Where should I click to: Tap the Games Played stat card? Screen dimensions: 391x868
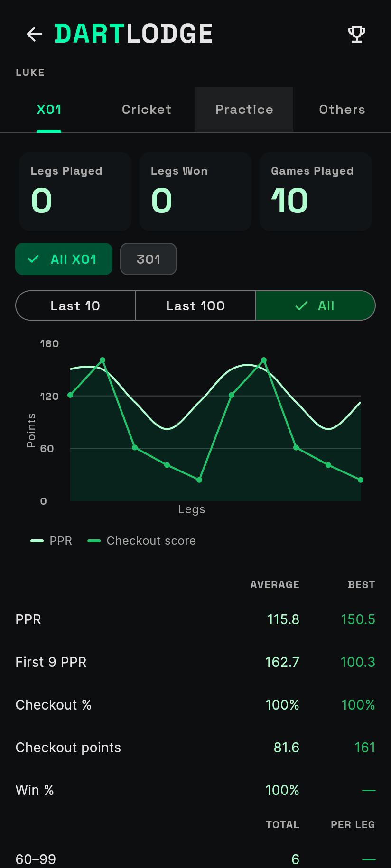coord(316,192)
